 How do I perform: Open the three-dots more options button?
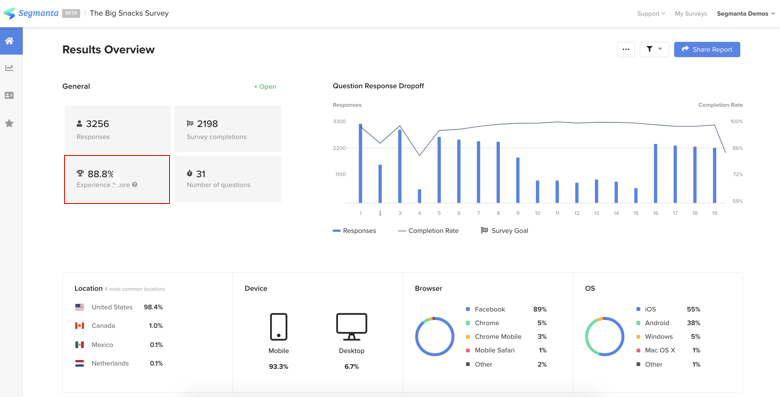[626, 49]
